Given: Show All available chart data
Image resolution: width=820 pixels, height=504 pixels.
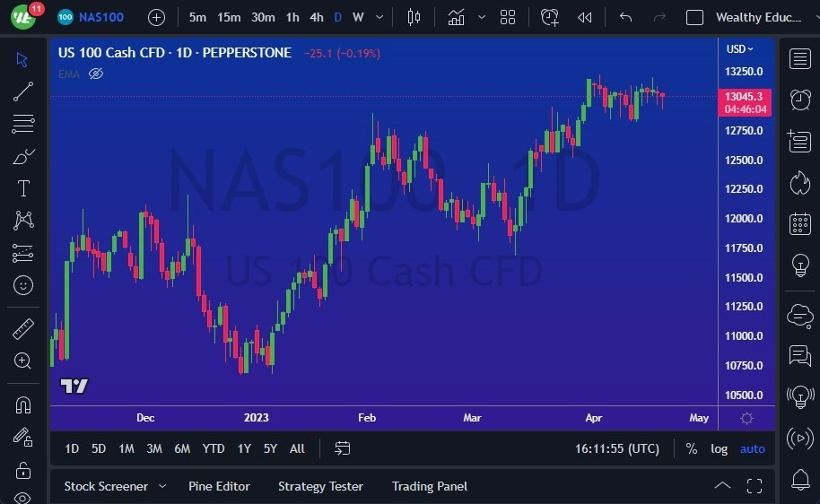Looking at the screenshot, I should point(297,448).
